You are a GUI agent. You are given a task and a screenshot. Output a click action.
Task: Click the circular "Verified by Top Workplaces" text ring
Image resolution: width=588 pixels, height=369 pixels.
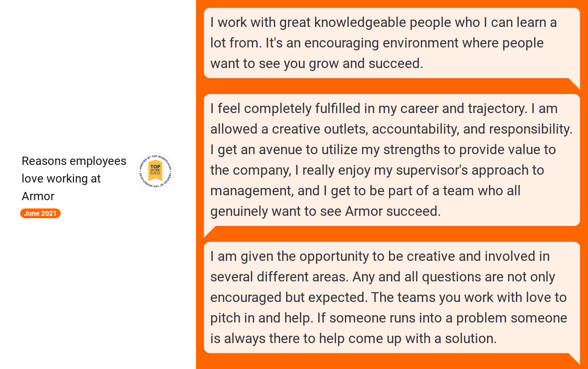[x=155, y=172]
